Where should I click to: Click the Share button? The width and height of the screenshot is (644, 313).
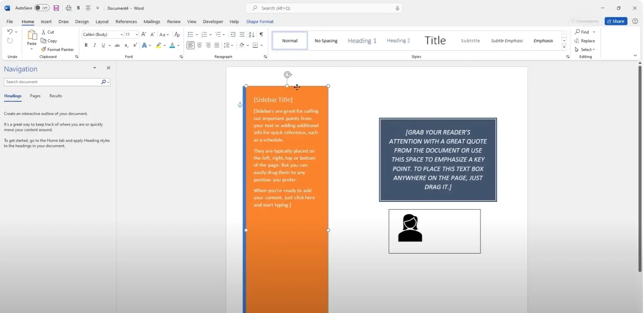[616, 21]
